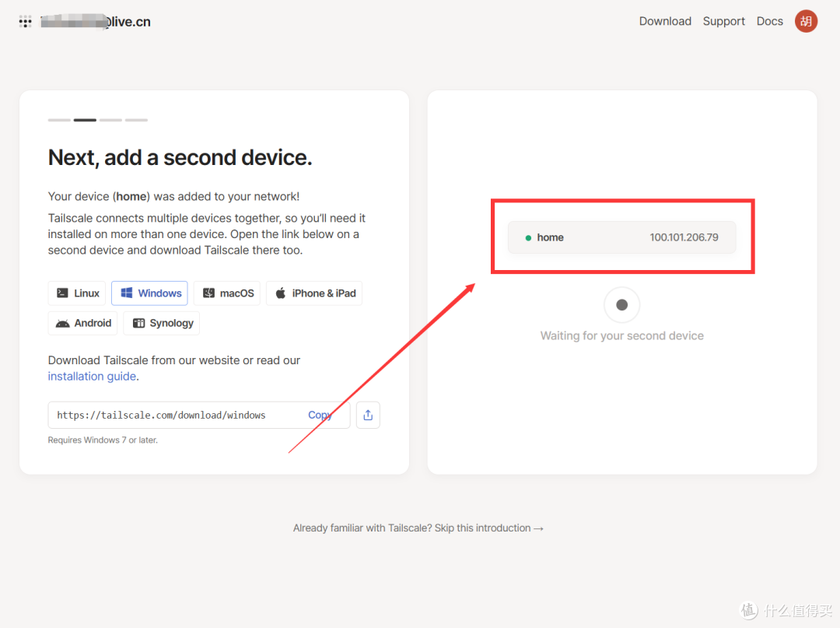Open the Download page in header

[665, 22]
